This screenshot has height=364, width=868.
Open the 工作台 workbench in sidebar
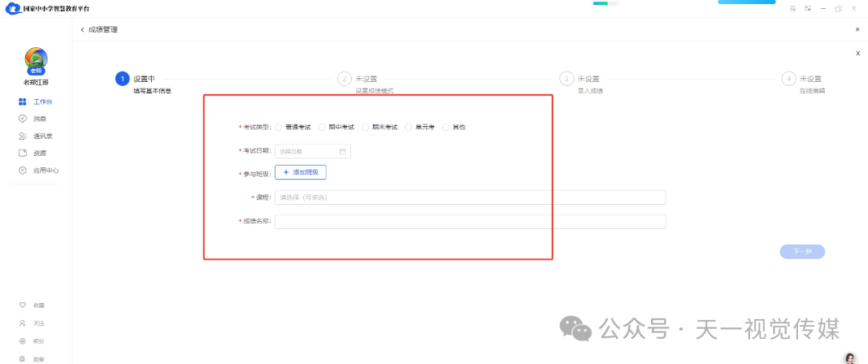click(35, 102)
